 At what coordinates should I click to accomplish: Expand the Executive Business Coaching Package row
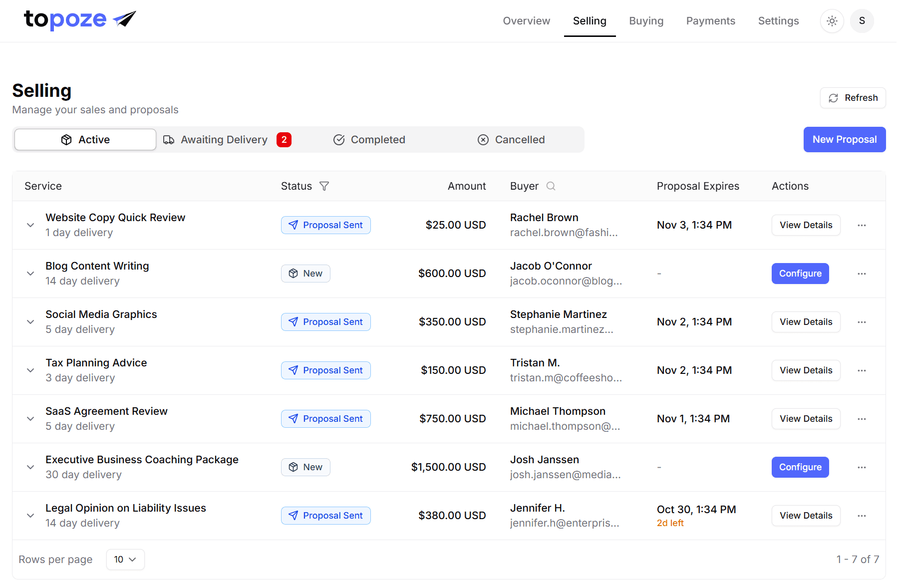point(30,467)
